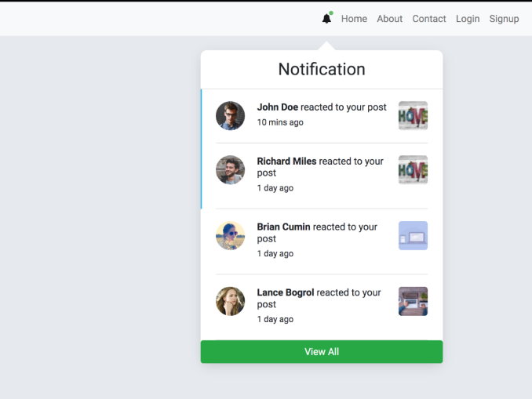Click Lance Bogrol's profile avatar
This screenshot has height=399, width=532.
tap(230, 301)
